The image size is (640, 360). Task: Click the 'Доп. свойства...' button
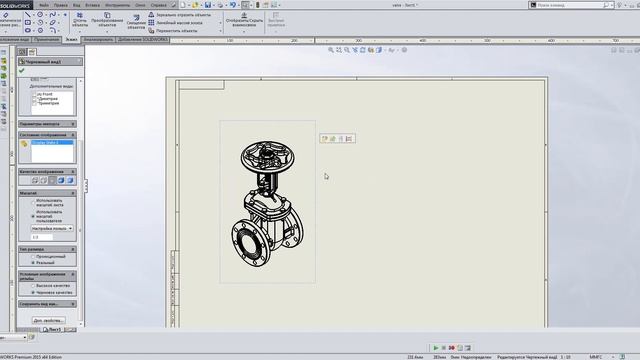coord(48,320)
